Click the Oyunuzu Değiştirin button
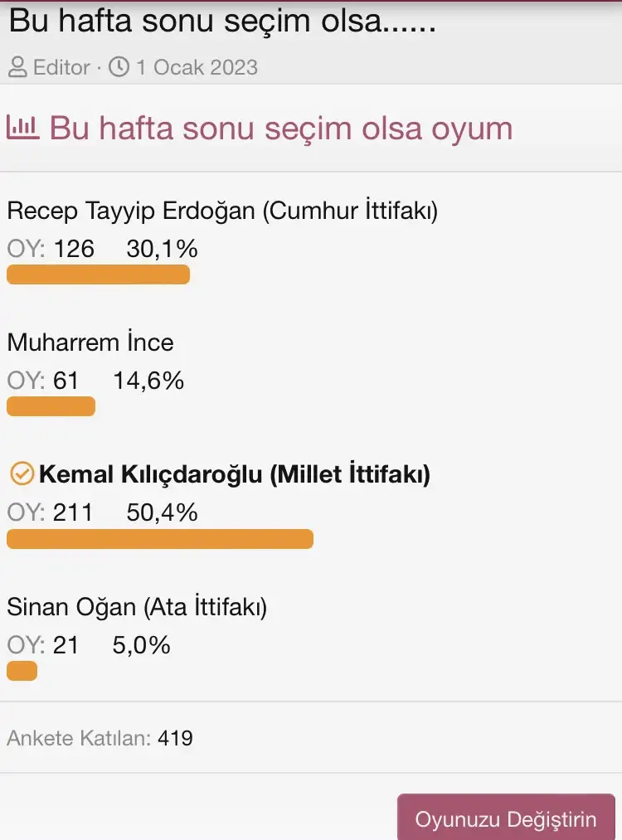 (x=506, y=819)
